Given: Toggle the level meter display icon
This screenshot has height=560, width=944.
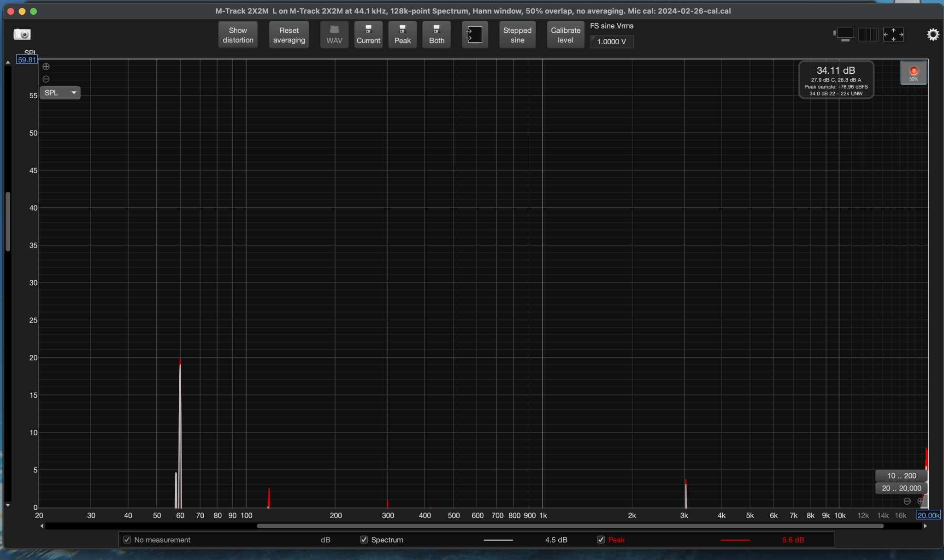Looking at the screenshot, I should point(844,34).
